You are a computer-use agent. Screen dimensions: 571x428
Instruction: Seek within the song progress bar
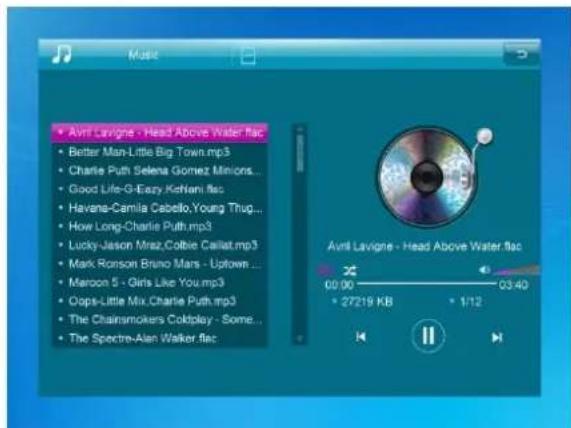click(427, 283)
